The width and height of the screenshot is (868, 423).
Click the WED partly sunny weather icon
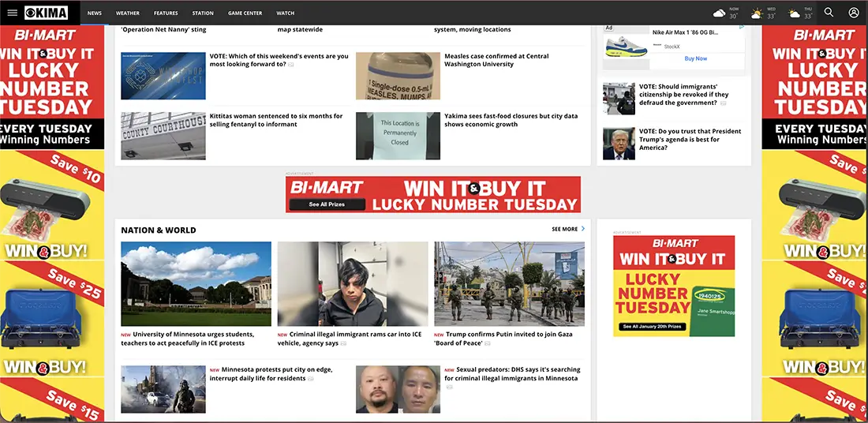756,13
